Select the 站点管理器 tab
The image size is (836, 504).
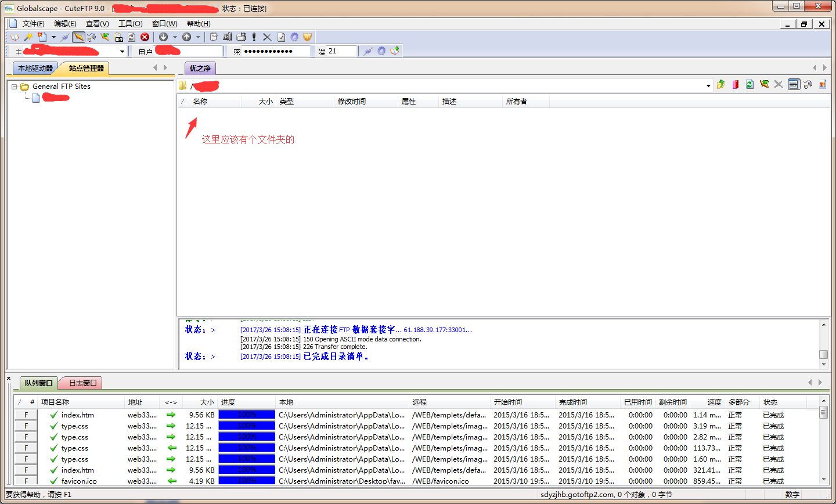coord(86,69)
